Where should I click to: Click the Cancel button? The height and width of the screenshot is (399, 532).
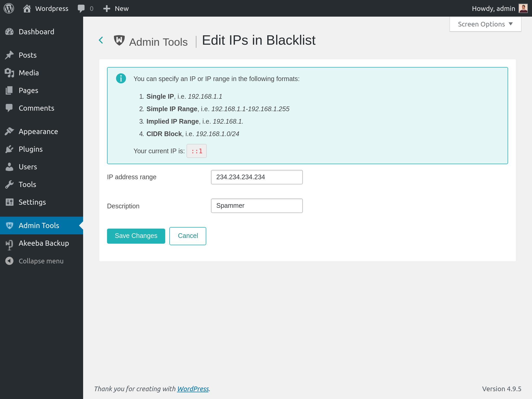(x=188, y=236)
